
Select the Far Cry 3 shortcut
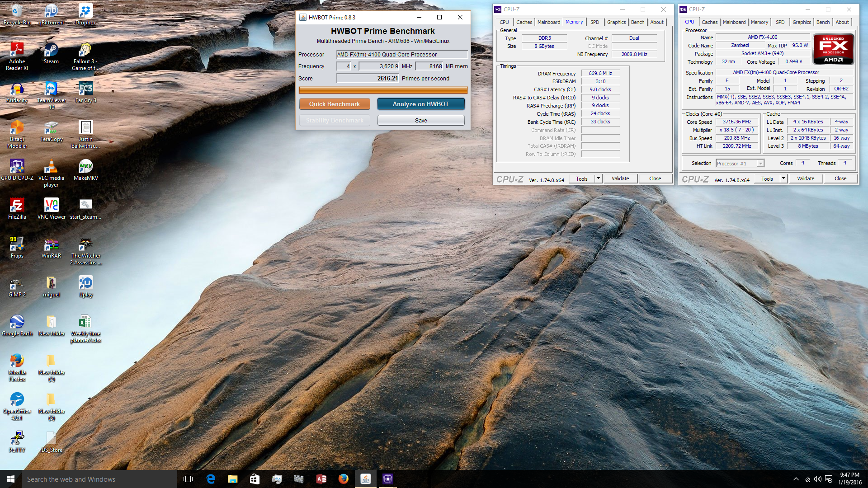pos(85,92)
